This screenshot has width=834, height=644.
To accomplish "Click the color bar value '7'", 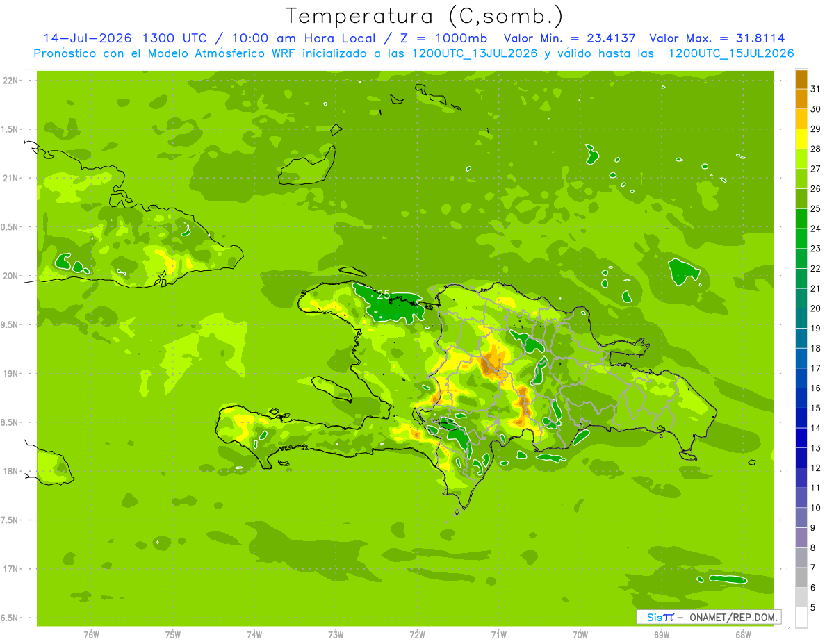I will click(813, 568).
